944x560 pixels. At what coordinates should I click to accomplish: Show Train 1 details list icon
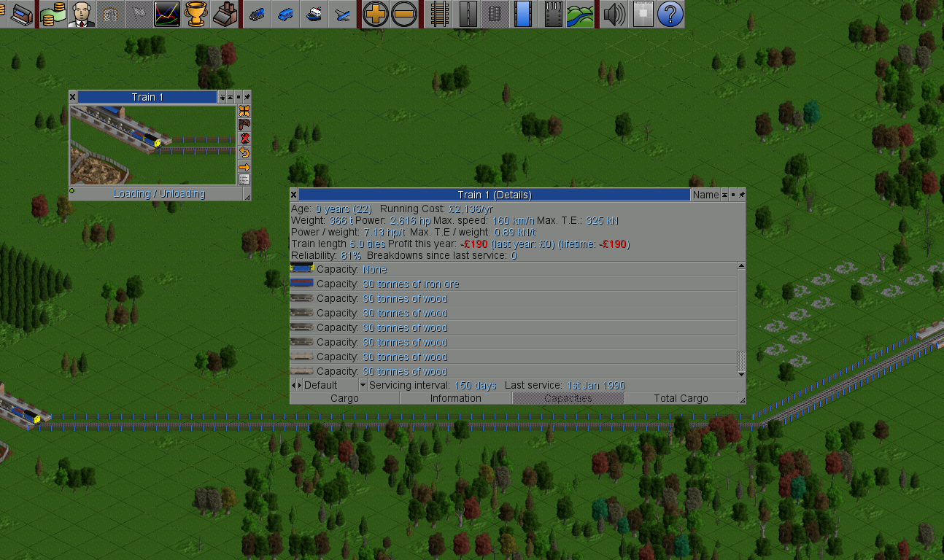point(244,180)
